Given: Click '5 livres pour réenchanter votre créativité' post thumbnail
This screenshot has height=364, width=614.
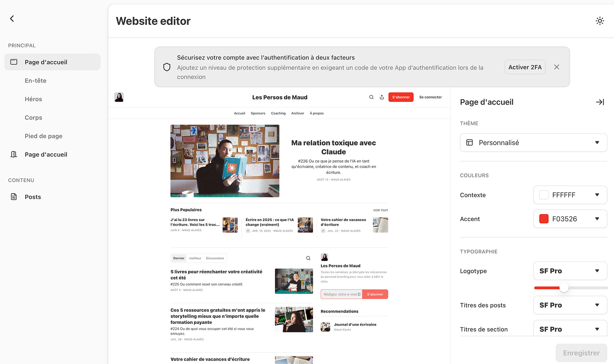Looking at the screenshot, I should click(x=294, y=281).
